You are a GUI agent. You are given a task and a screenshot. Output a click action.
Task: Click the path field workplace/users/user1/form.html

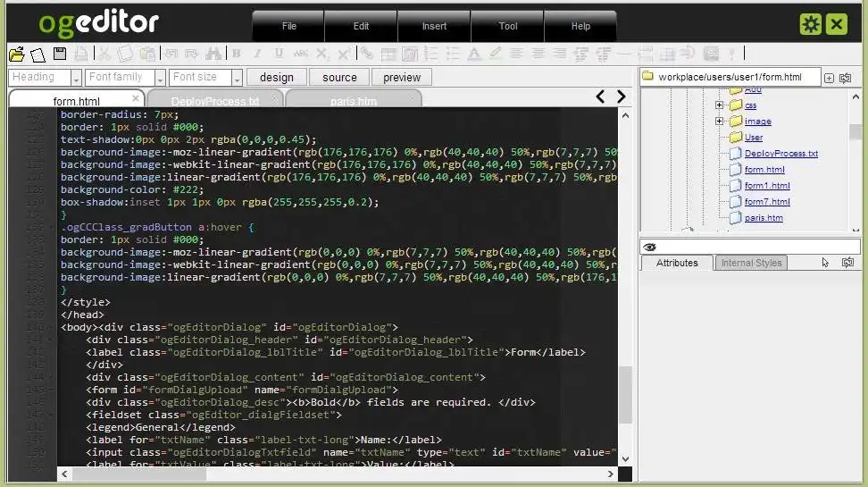pos(730,77)
